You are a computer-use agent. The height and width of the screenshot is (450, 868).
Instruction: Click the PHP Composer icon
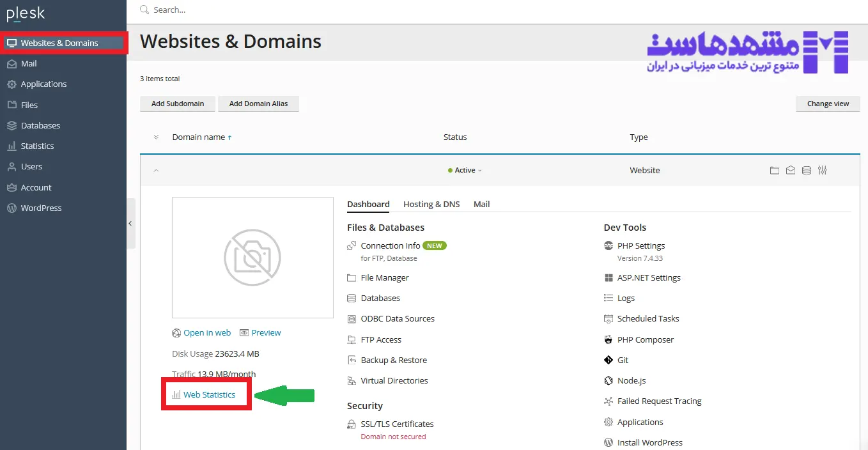pos(608,339)
